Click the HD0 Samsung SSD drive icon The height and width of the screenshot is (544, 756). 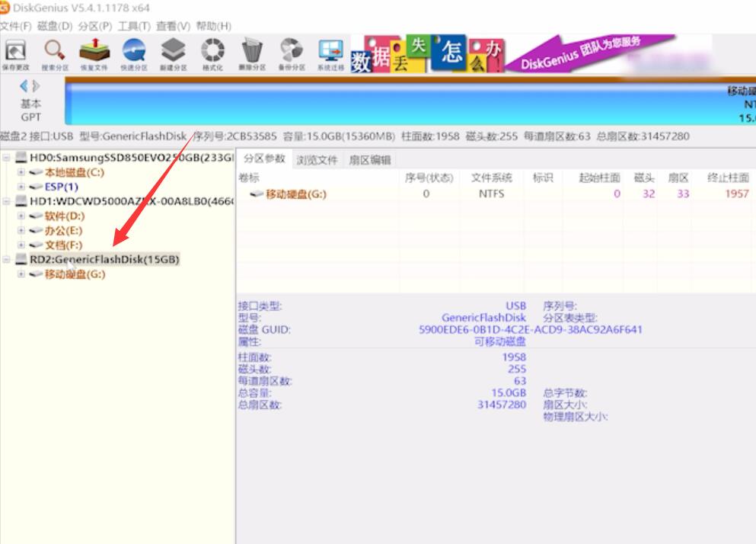(21, 158)
